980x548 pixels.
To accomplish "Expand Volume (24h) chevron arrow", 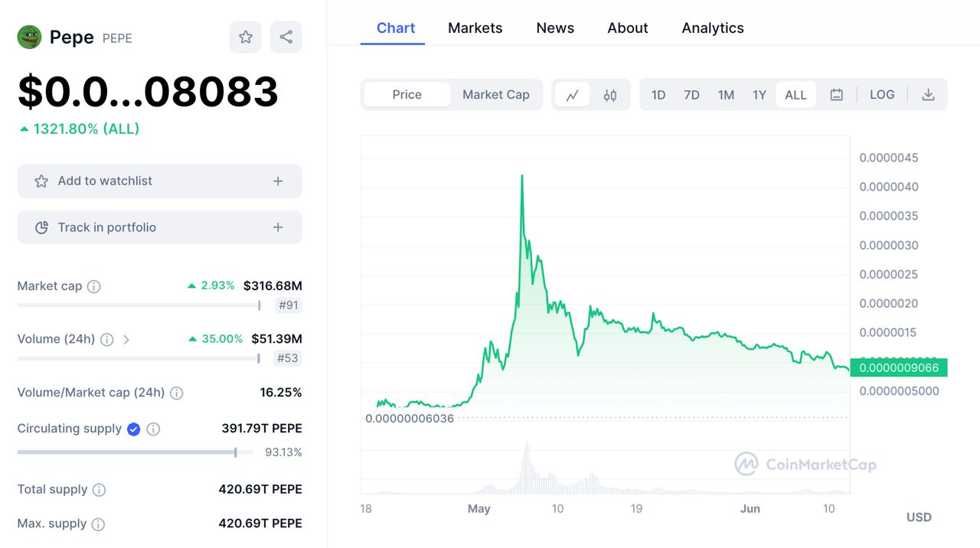I will [126, 339].
